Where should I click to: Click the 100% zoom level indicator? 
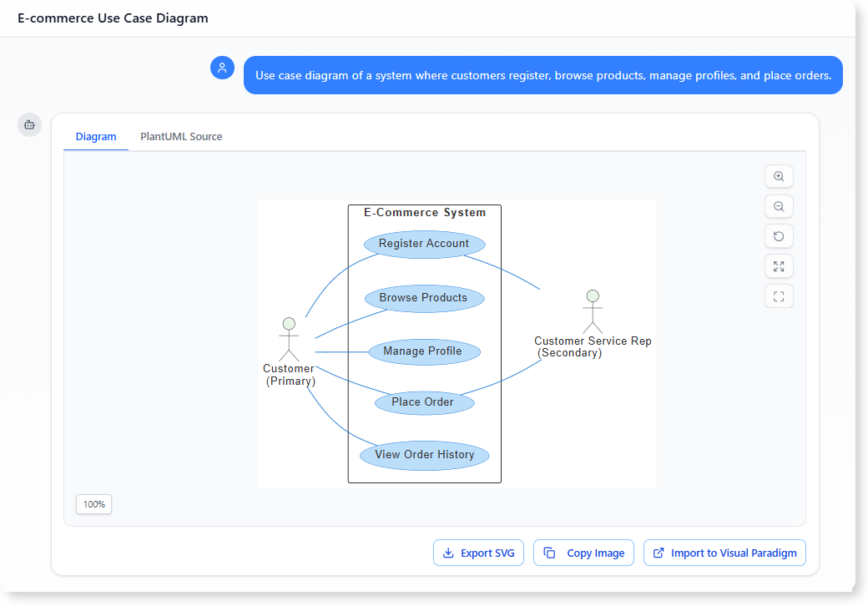click(x=93, y=504)
